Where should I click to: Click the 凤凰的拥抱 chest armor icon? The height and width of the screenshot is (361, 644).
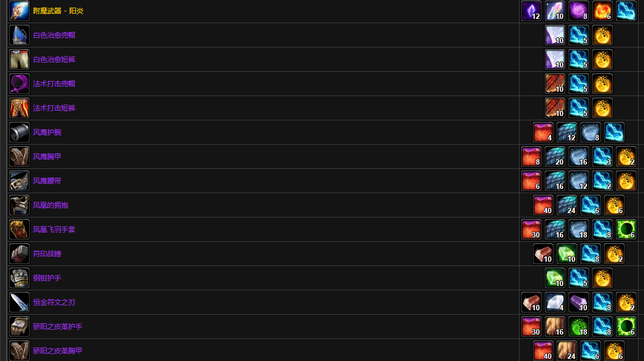coord(19,205)
